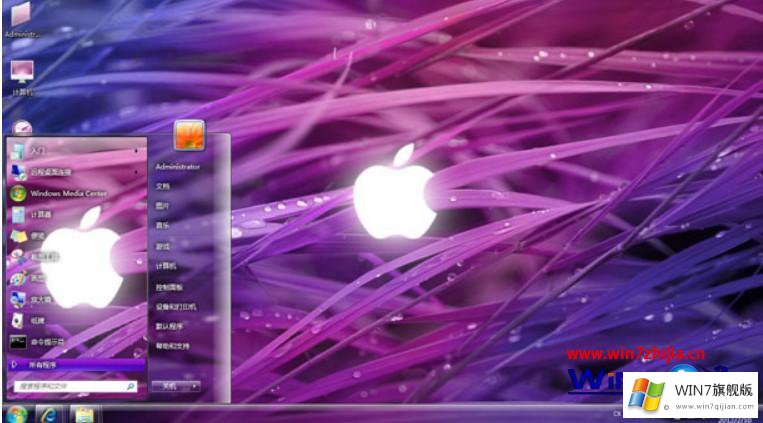The height and width of the screenshot is (423, 763).
Task: Open Control Panel (控制面板)
Action: coord(169,287)
